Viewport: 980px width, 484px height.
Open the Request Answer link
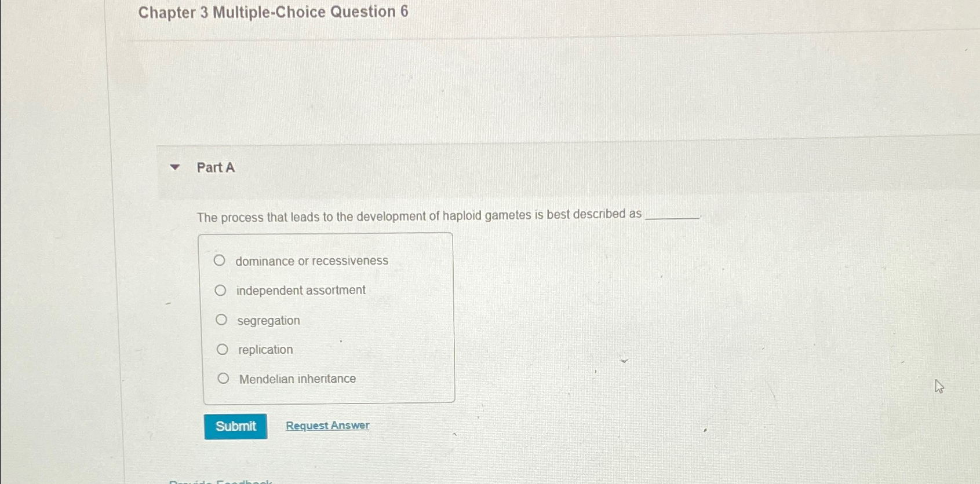tap(327, 425)
